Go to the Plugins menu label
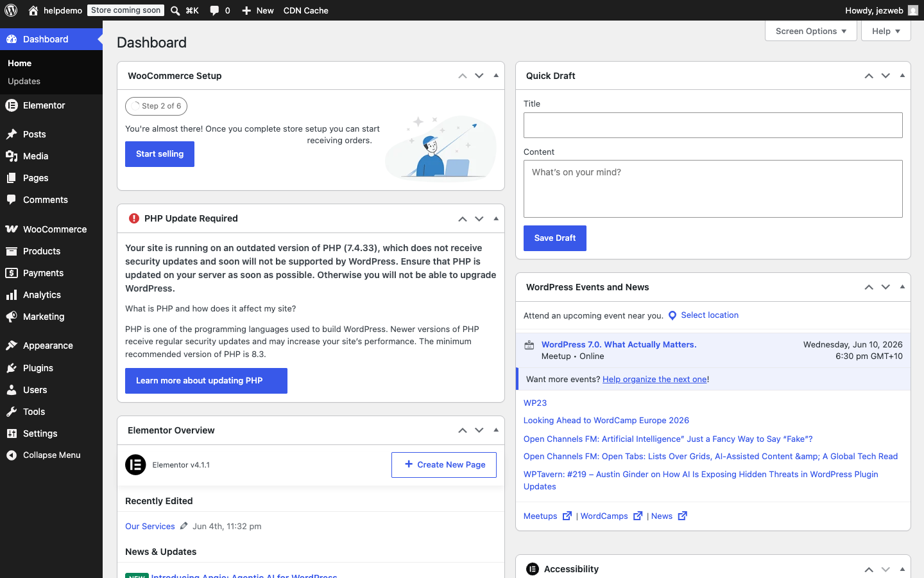This screenshot has width=924, height=578. (x=38, y=368)
